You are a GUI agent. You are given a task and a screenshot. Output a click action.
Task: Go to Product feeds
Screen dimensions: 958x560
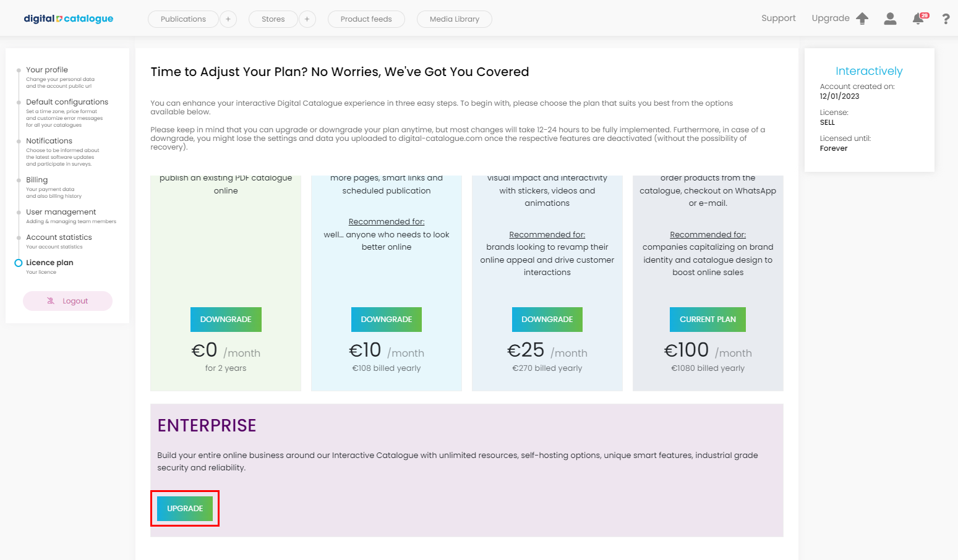click(366, 19)
